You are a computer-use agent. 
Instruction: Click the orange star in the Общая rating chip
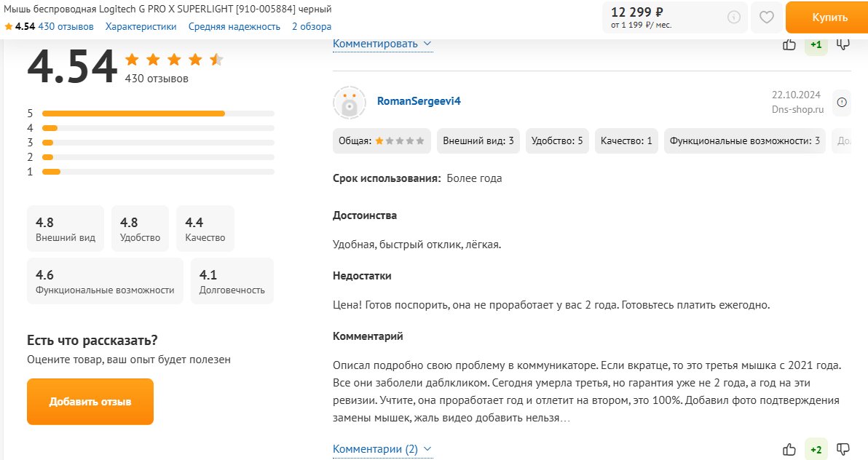(x=379, y=141)
